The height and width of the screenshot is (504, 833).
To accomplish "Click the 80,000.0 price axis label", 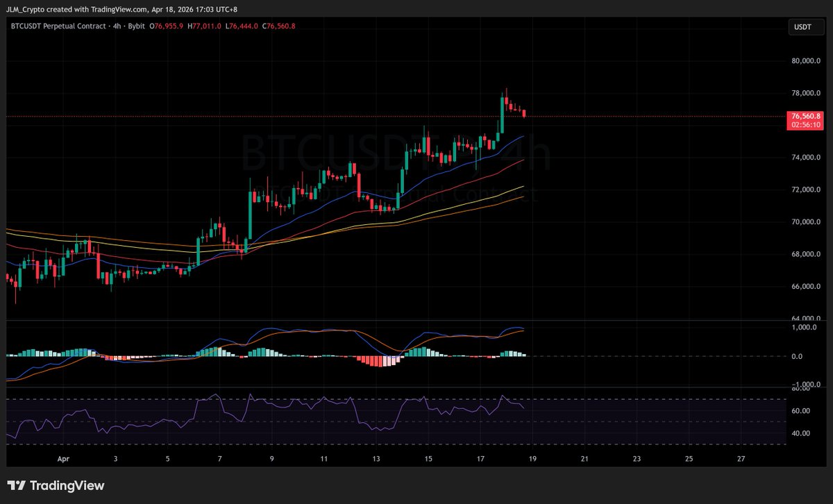I will [805, 61].
